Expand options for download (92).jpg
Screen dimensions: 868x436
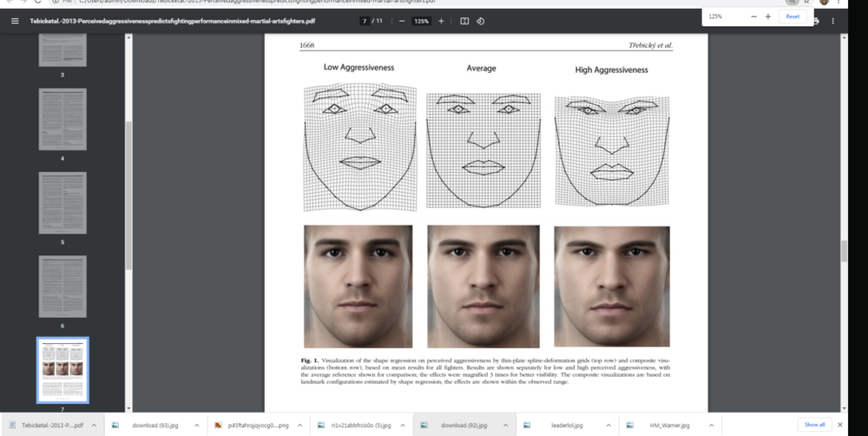[x=506, y=426]
